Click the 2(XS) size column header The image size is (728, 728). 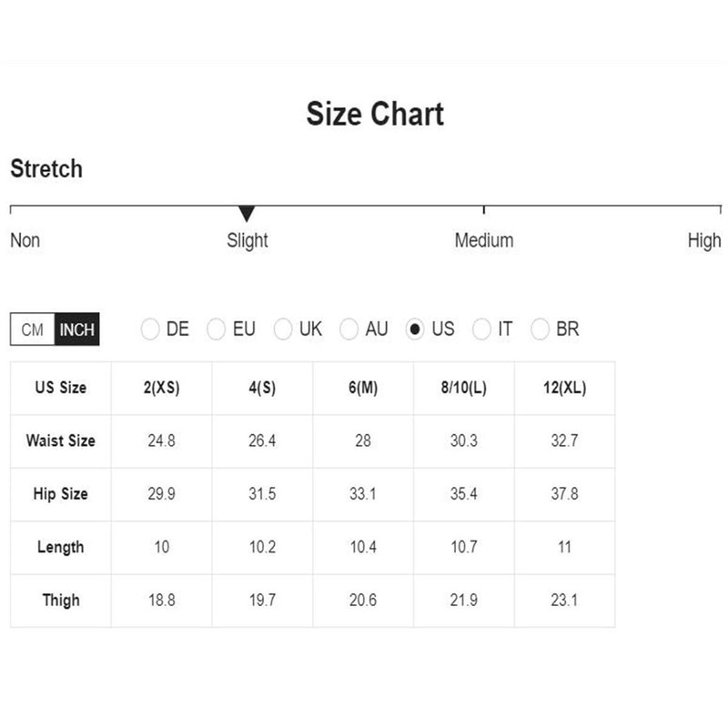point(161,388)
